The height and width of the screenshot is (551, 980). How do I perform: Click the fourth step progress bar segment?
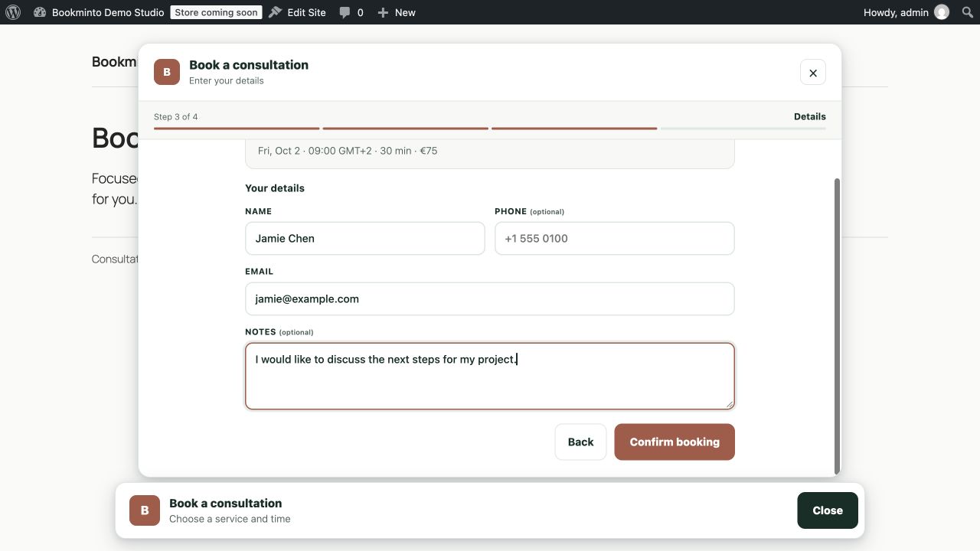743,129
